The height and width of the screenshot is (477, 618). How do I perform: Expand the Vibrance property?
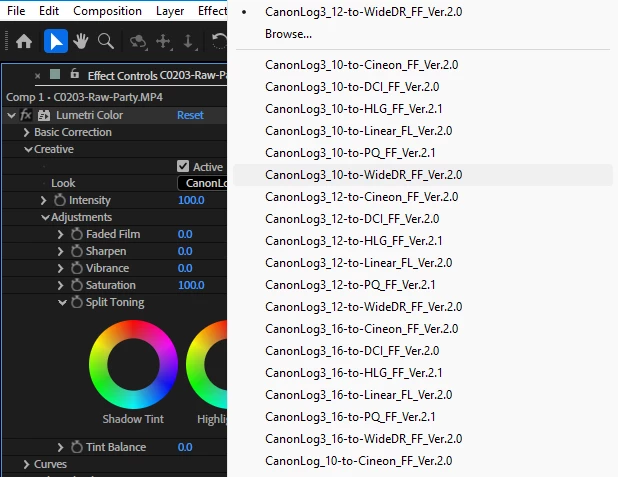60,268
